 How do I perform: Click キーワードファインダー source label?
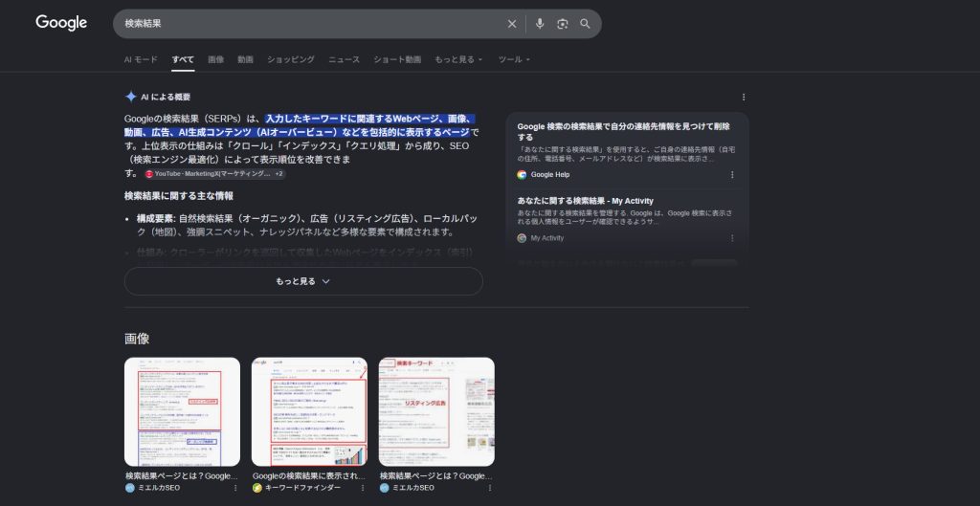pyautogui.click(x=303, y=487)
